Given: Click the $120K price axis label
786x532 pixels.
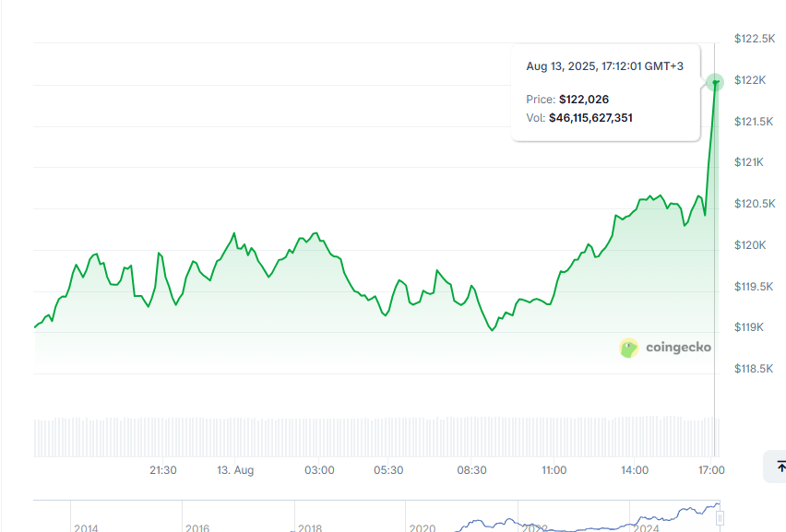Looking at the screenshot, I should [x=750, y=245].
